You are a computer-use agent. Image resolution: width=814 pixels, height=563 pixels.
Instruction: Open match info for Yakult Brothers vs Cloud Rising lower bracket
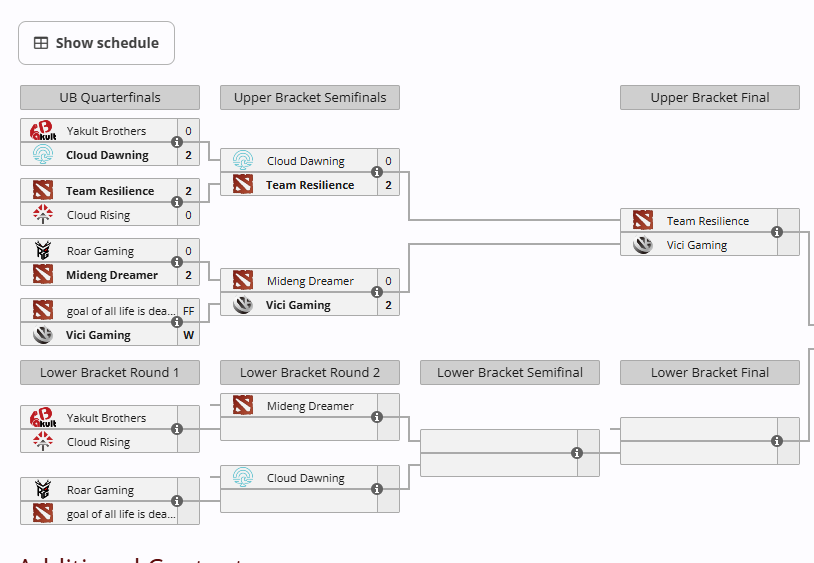[177, 429]
